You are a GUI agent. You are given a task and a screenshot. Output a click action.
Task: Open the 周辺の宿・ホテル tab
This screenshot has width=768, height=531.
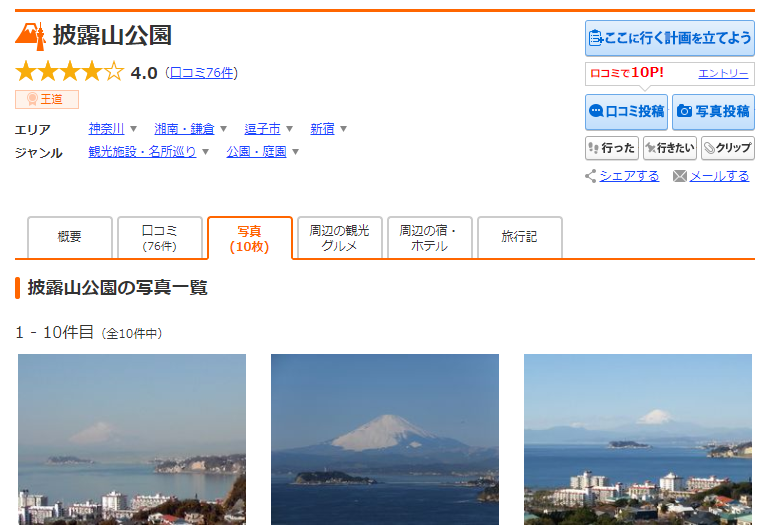pyautogui.click(x=430, y=237)
